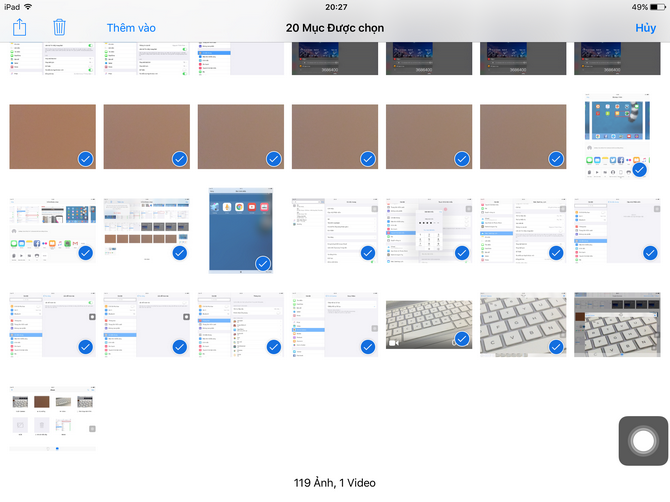Image resolution: width=670 pixels, height=502 pixels.
Task: Click "Hủy" to cancel selection
Action: pos(645,28)
